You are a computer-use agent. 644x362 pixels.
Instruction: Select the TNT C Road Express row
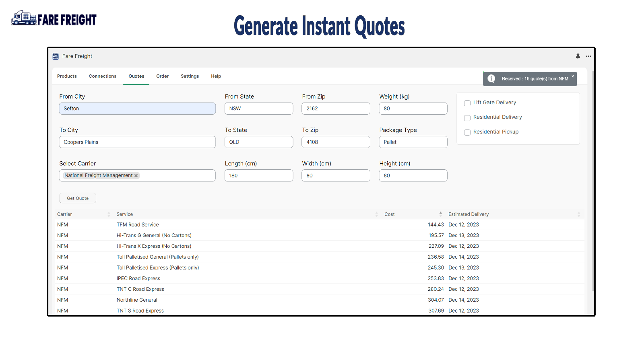320,289
